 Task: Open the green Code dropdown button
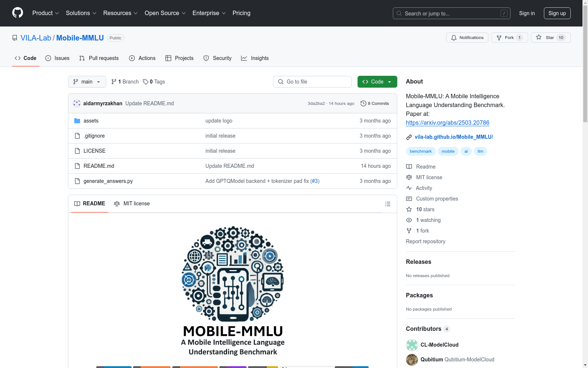pyautogui.click(x=377, y=82)
